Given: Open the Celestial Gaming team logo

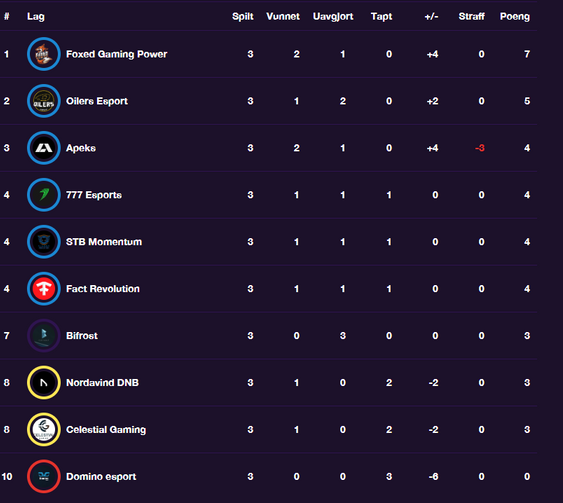Looking at the screenshot, I should (x=44, y=430).
